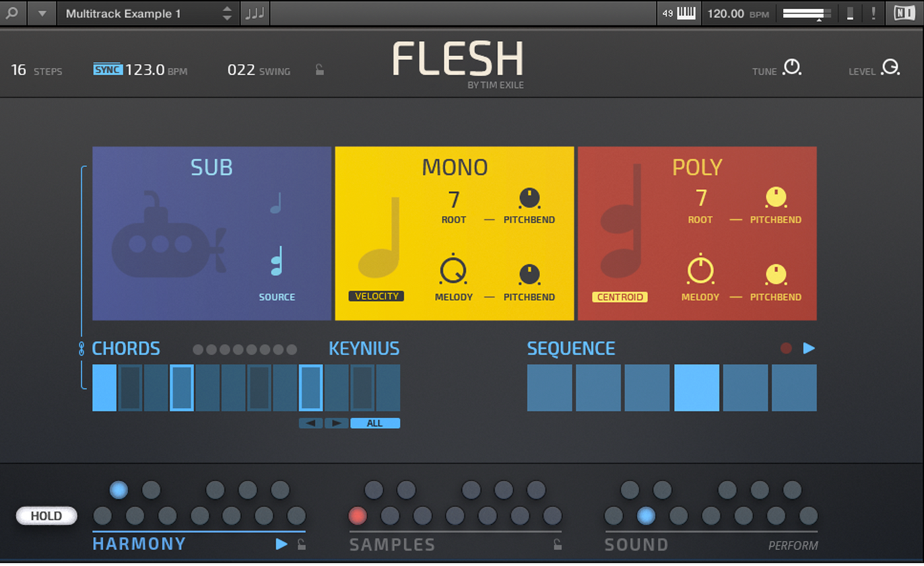Screen dimensions: 924x566
Task: Click the submarine icon in SUB panel
Action: point(170,234)
